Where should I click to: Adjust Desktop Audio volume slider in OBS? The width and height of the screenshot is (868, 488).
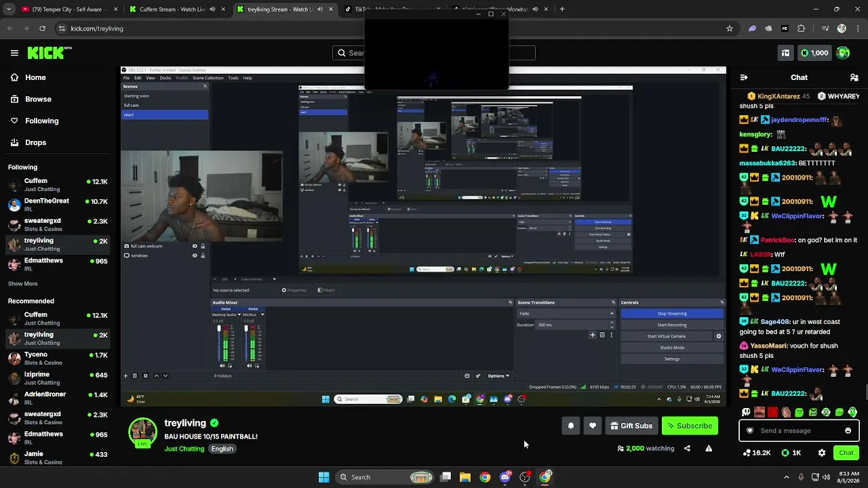coord(219,343)
